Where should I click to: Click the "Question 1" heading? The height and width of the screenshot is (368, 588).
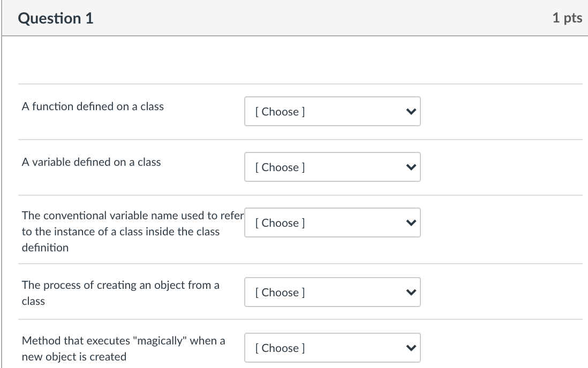click(x=56, y=18)
